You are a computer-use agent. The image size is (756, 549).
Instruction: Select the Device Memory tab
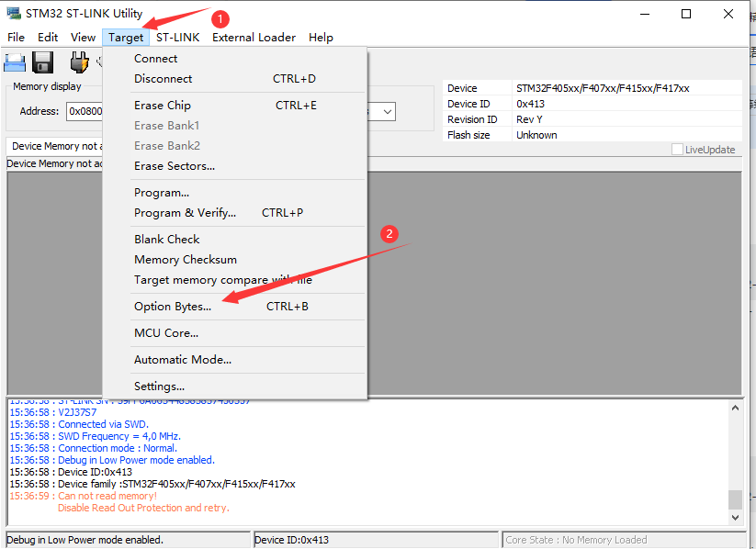tap(55, 146)
